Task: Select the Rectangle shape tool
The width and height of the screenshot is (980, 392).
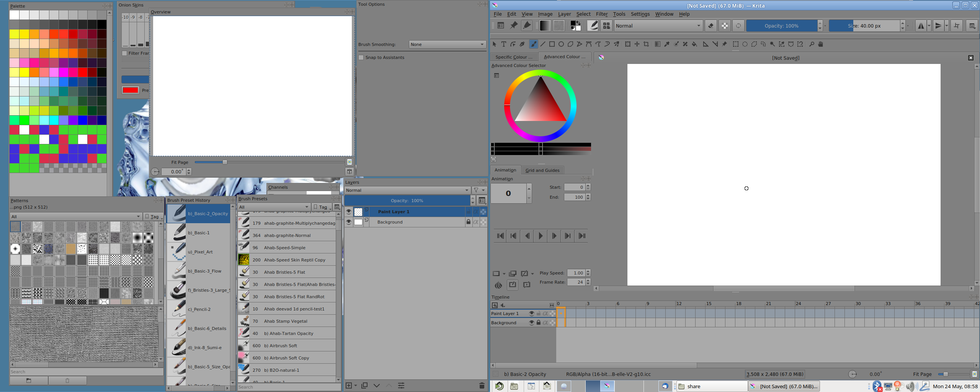Action: 552,44
